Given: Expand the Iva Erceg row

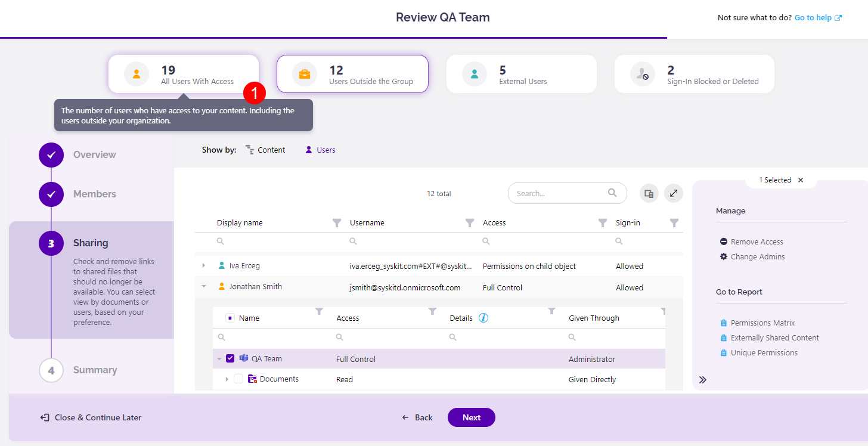Looking at the screenshot, I should tap(203, 265).
